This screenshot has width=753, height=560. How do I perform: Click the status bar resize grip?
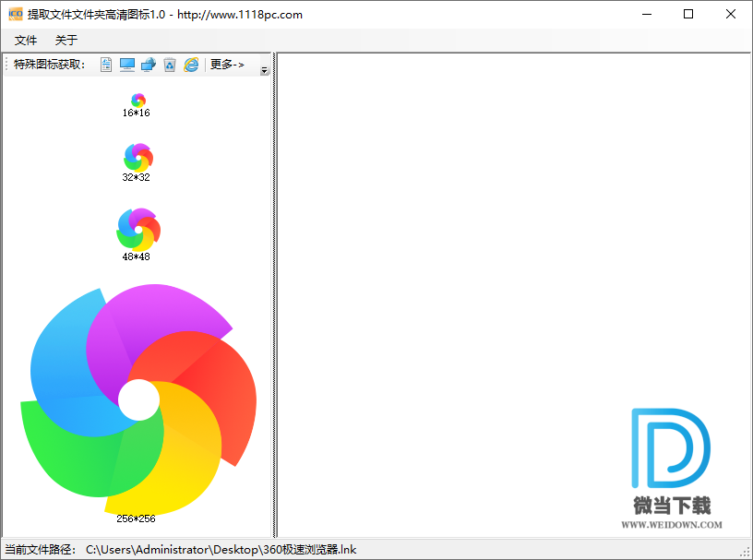[746, 553]
